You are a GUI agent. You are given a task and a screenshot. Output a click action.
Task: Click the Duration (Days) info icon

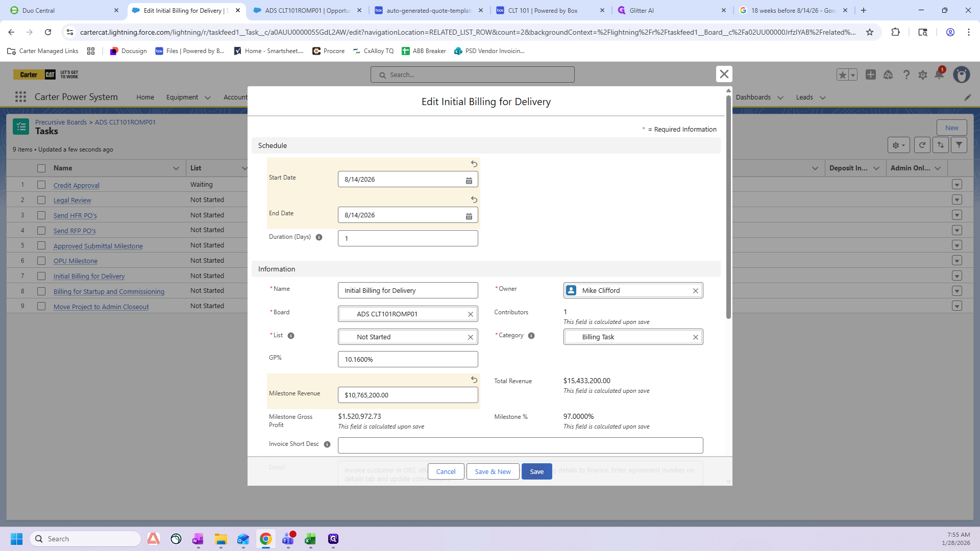pyautogui.click(x=319, y=237)
